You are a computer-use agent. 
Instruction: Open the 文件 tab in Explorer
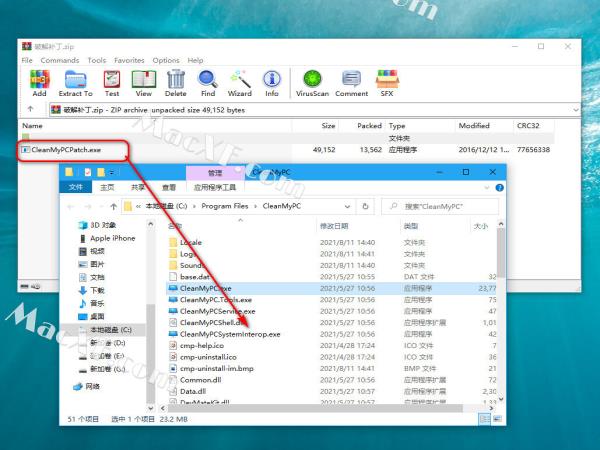coord(76,187)
